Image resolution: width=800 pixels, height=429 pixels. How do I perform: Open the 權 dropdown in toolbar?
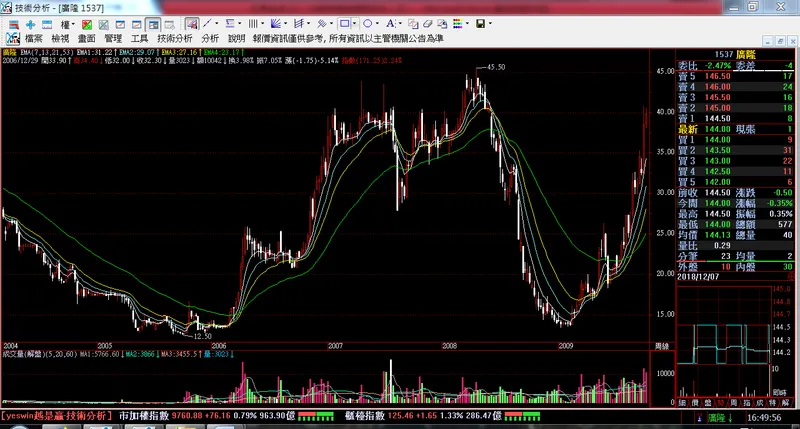point(68,23)
